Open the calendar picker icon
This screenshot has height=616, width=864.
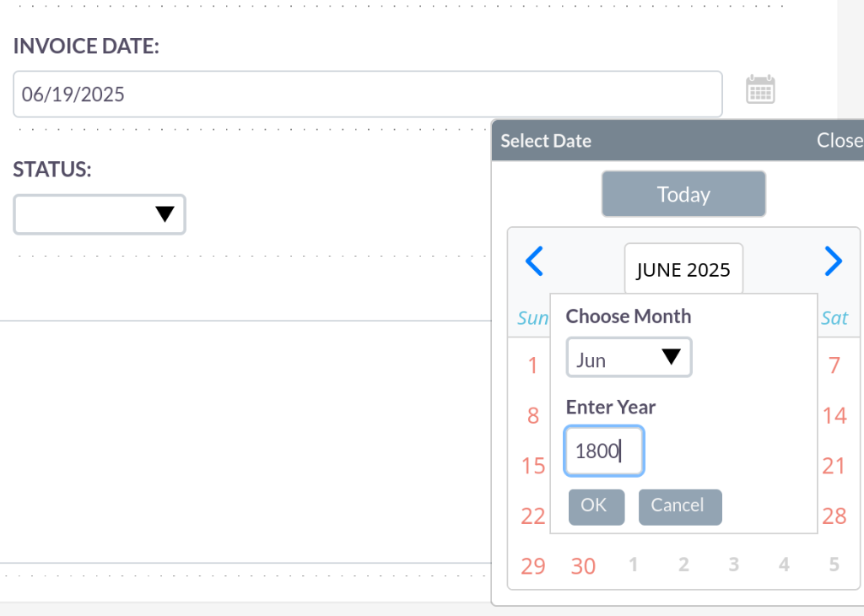point(760,89)
